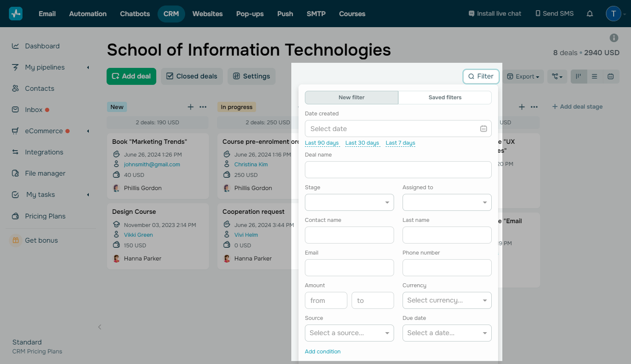Apply the Last 30 days quick filter
This screenshot has width=631, height=364.
362,143
